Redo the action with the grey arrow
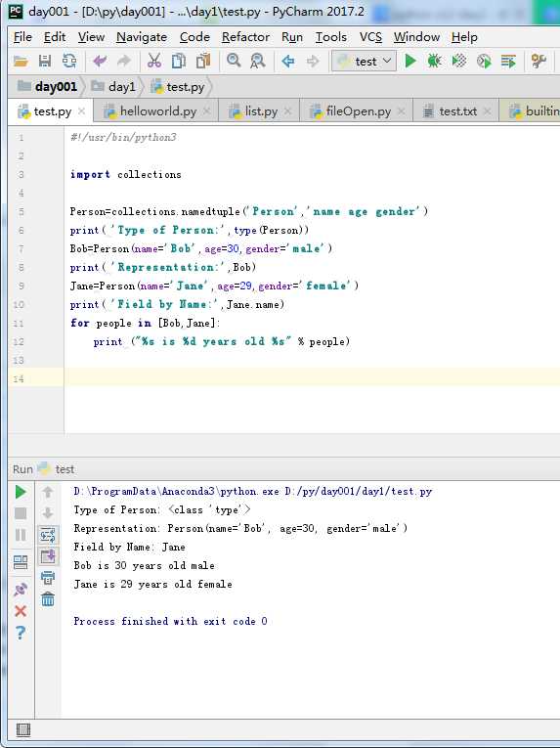 coord(123,61)
